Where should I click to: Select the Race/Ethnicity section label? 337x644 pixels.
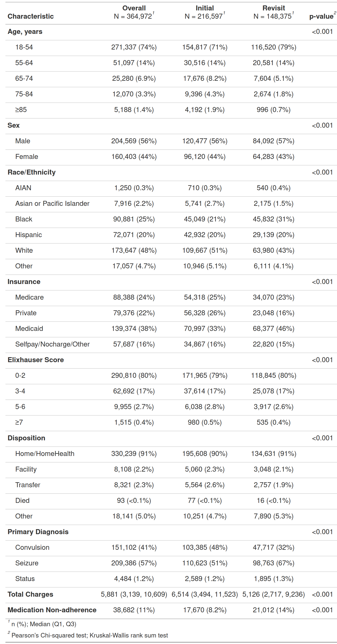[x=31, y=172]
